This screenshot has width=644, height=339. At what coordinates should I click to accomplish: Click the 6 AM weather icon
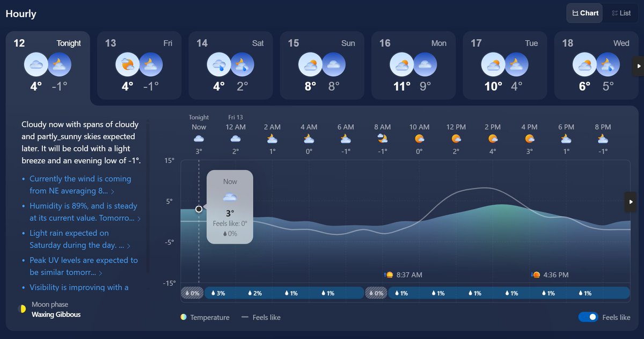tap(346, 139)
